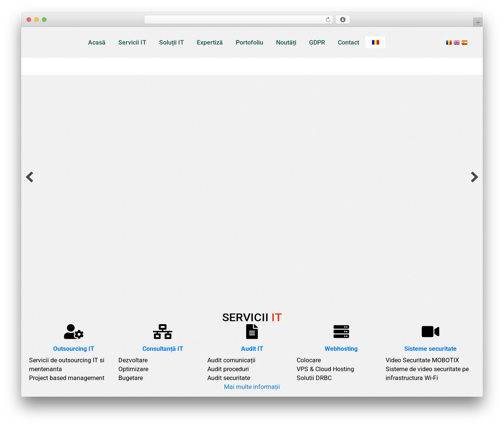Switch language to Spanish flag

click(465, 43)
